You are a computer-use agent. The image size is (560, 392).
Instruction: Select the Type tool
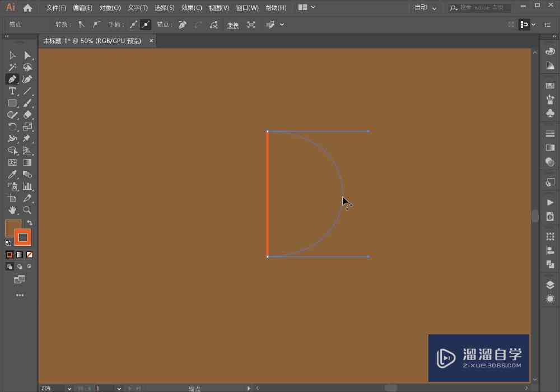[12, 91]
